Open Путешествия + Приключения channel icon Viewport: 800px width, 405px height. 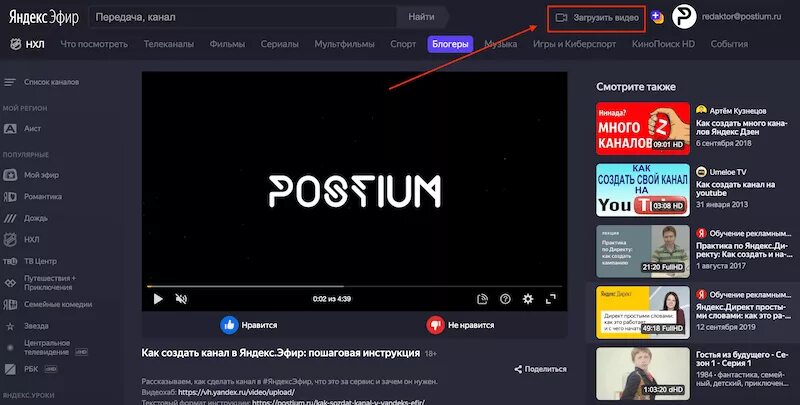coord(10,283)
